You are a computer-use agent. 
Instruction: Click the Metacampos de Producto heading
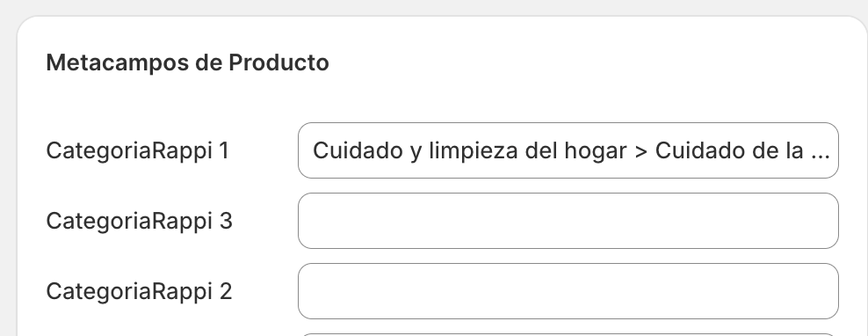[x=187, y=62]
